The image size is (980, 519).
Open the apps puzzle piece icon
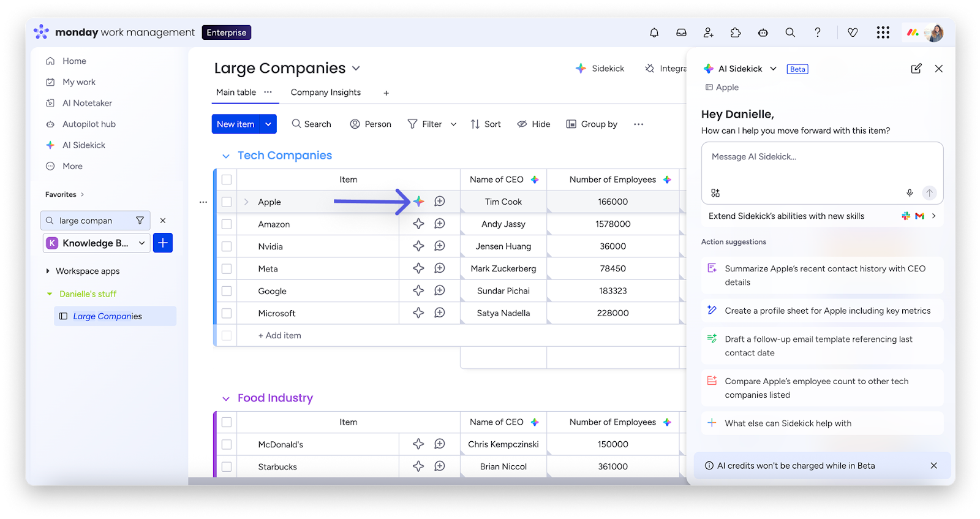[736, 32]
